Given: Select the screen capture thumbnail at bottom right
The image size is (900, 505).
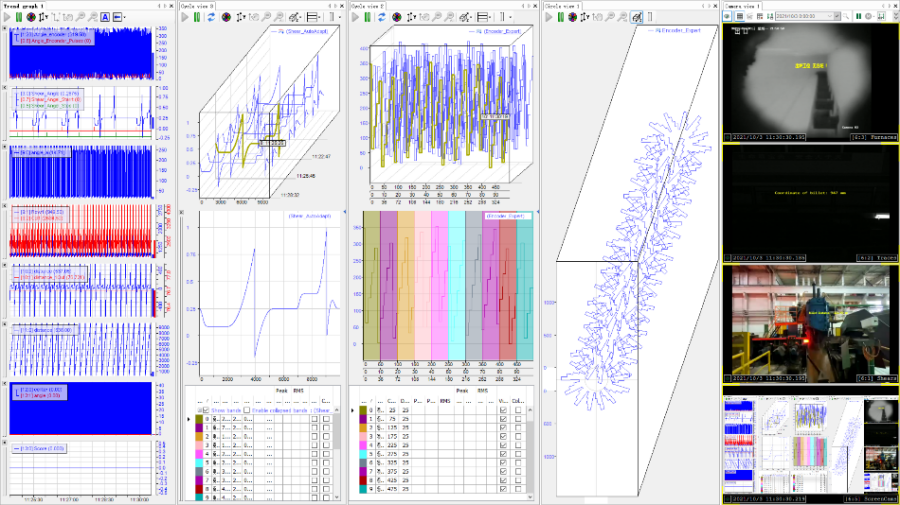Looking at the screenshot, I should 809,449.
